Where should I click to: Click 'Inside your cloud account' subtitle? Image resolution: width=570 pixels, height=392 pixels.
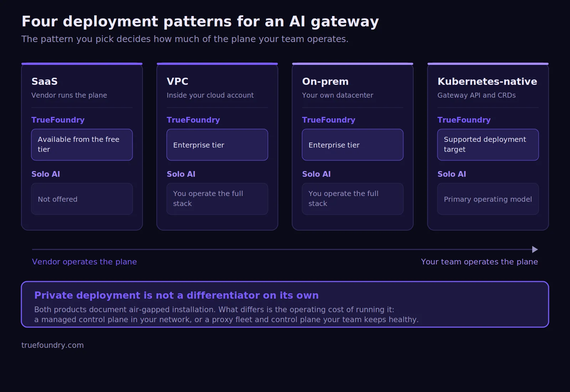210,95
